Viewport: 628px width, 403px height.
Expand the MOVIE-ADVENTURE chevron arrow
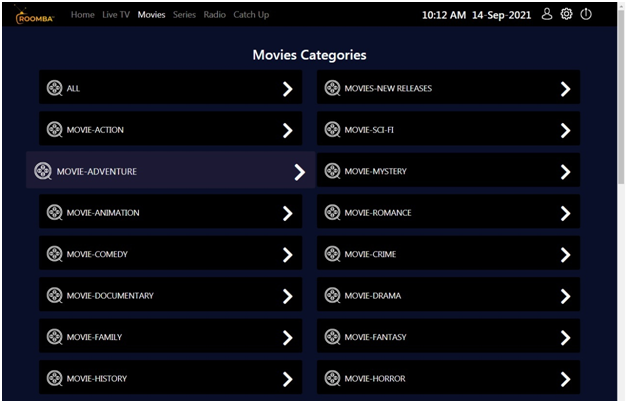click(x=299, y=172)
